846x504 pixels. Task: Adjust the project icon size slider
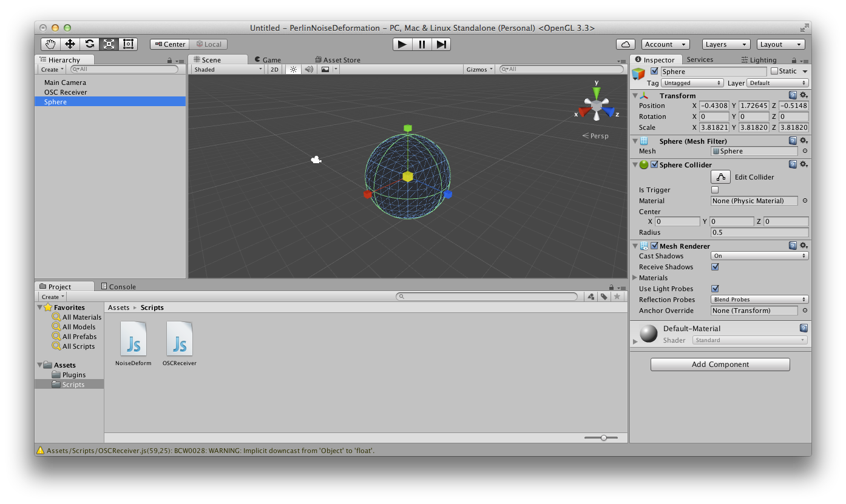pyautogui.click(x=603, y=438)
